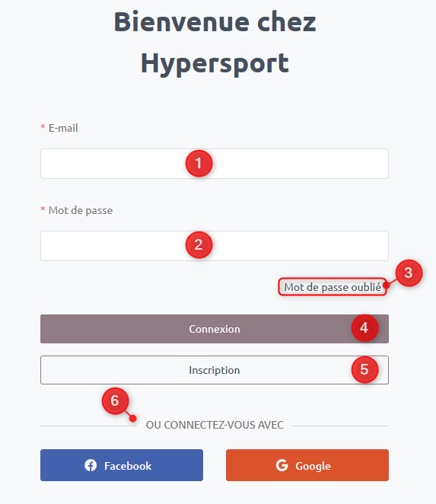
Task: Click the OU CONNECTEZ-VOUS AVEC divider text
Action: click(215, 425)
